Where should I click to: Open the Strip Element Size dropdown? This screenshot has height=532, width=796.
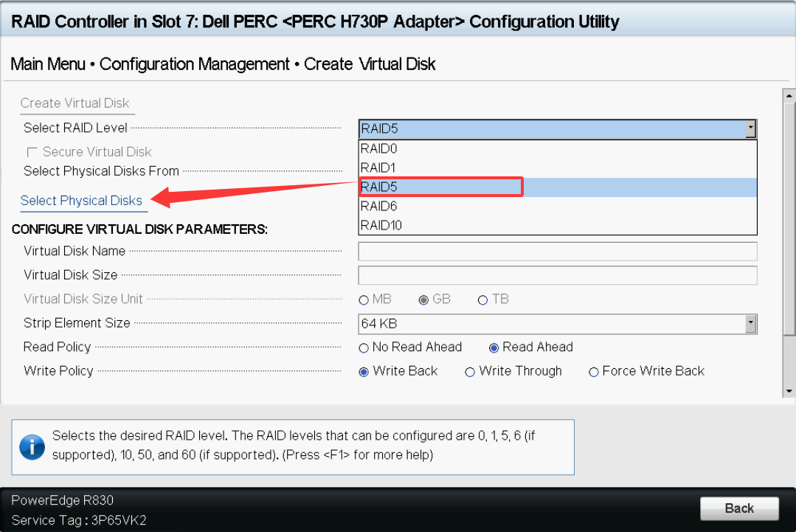click(x=750, y=323)
